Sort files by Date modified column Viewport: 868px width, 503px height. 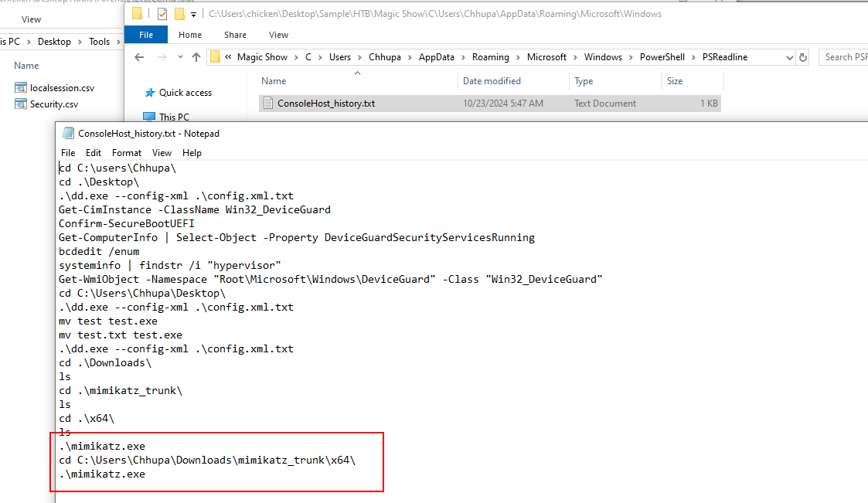(x=492, y=81)
